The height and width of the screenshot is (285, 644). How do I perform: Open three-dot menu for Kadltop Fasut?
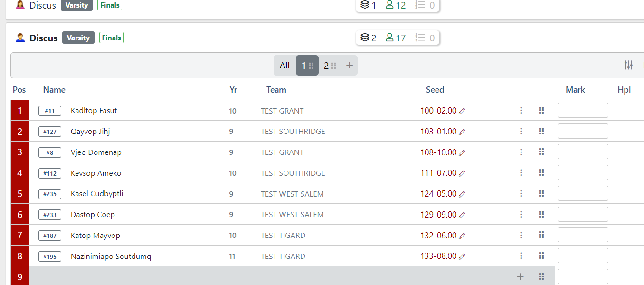(x=521, y=111)
